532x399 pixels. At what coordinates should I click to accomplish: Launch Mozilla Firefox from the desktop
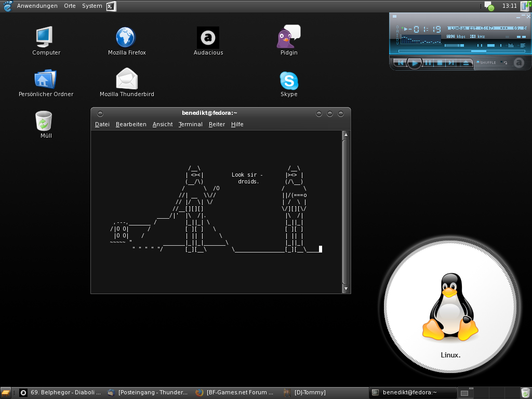[127, 41]
